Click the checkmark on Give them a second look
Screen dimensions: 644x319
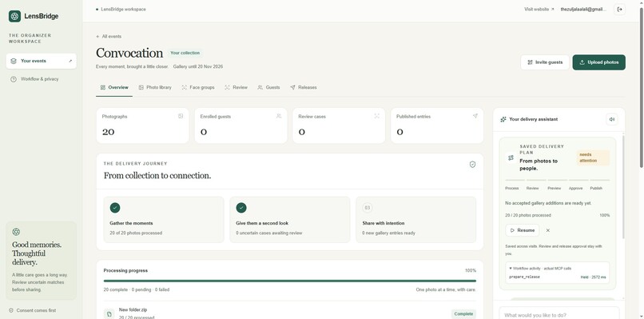[241, 208]
